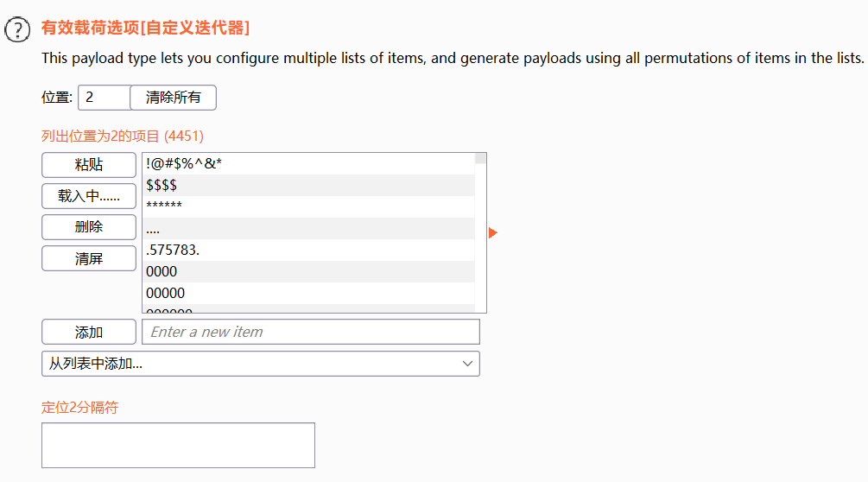Click the 粘贴 paste button
This screenshot has height=482, width=868.
89,165
